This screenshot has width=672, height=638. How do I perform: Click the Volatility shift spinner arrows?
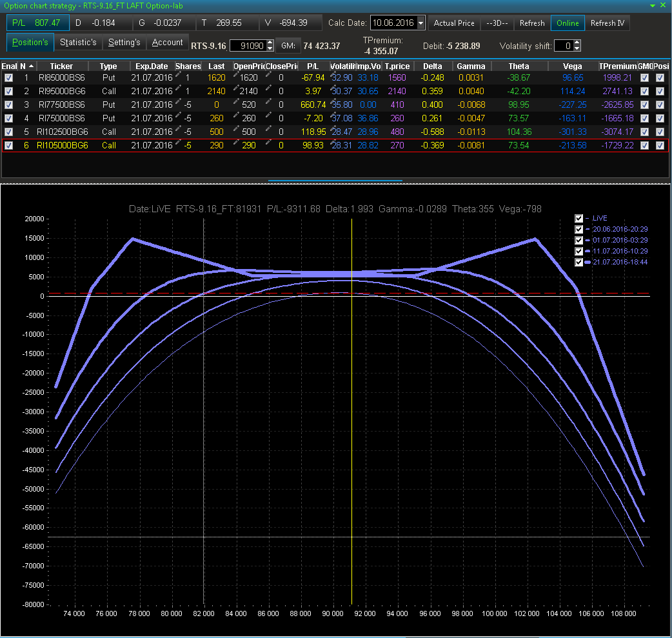click(x=577, y=46)
